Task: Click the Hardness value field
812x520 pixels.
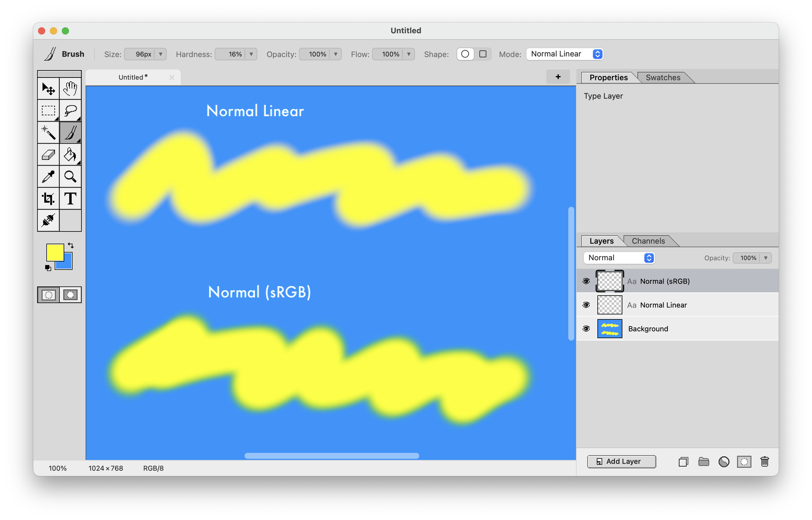Action: pyautogui.click(x=230, y=54)
